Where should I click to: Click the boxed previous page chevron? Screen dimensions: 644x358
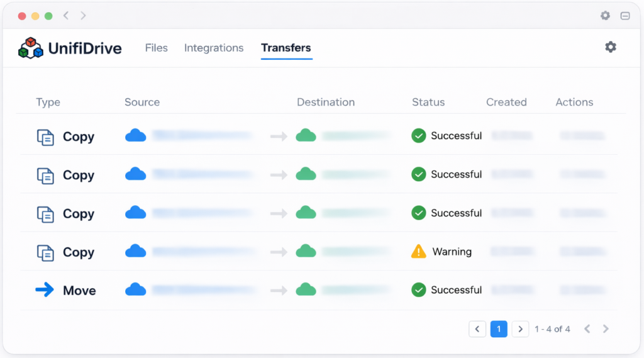point(477,329)
